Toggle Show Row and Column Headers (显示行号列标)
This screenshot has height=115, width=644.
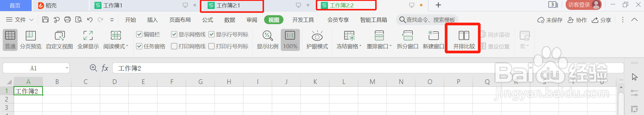coord(211,35)
